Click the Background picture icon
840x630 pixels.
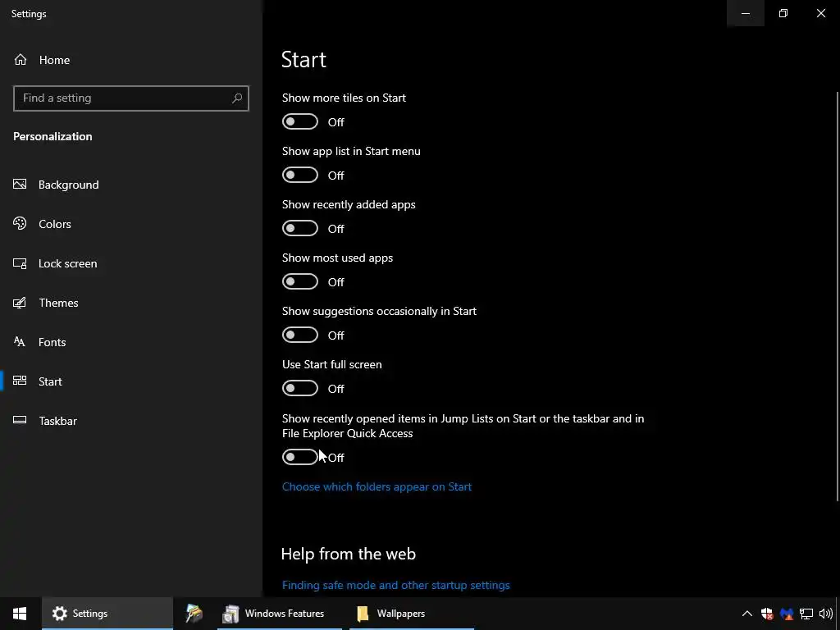tap(20, 185)
